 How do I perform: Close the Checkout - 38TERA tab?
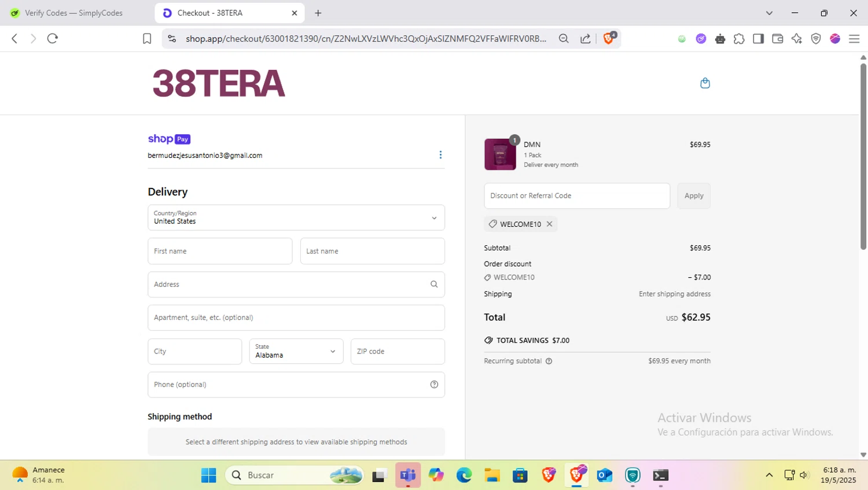tap(294, 13)
